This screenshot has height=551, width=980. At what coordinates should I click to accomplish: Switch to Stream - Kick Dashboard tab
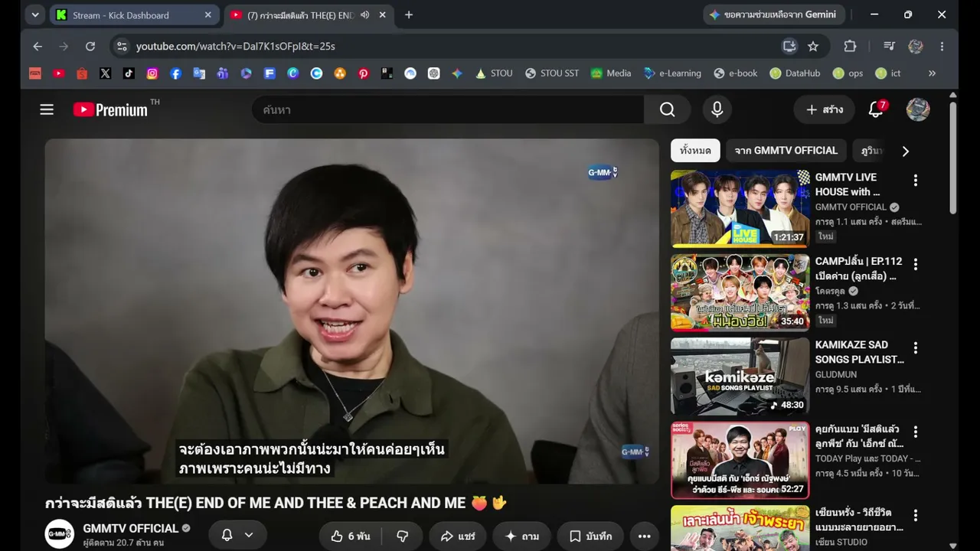point(135,15)
